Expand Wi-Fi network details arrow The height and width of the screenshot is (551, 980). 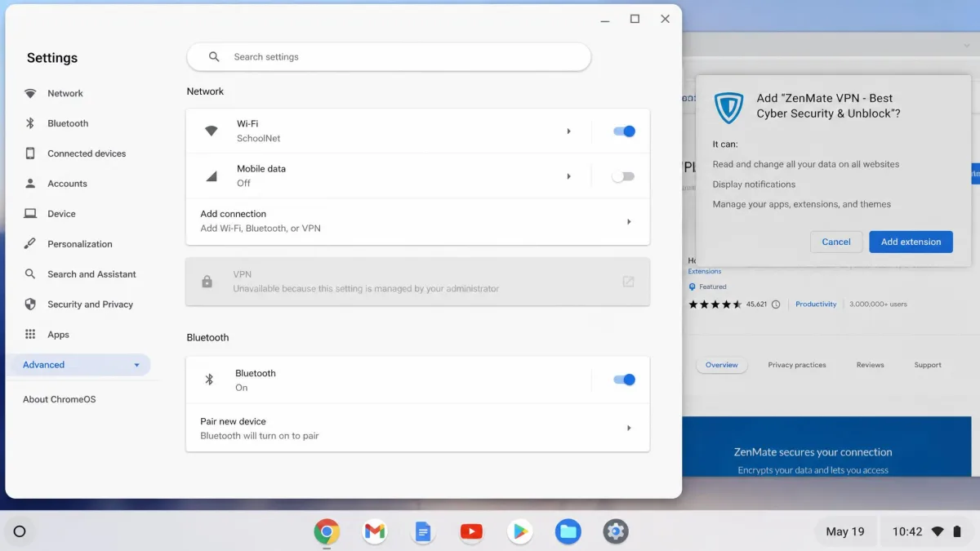tap(569, 131)
